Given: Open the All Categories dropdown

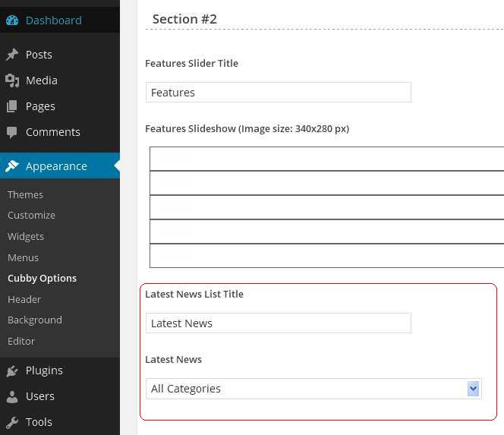Looking at the screenshot, I should 313,389.
